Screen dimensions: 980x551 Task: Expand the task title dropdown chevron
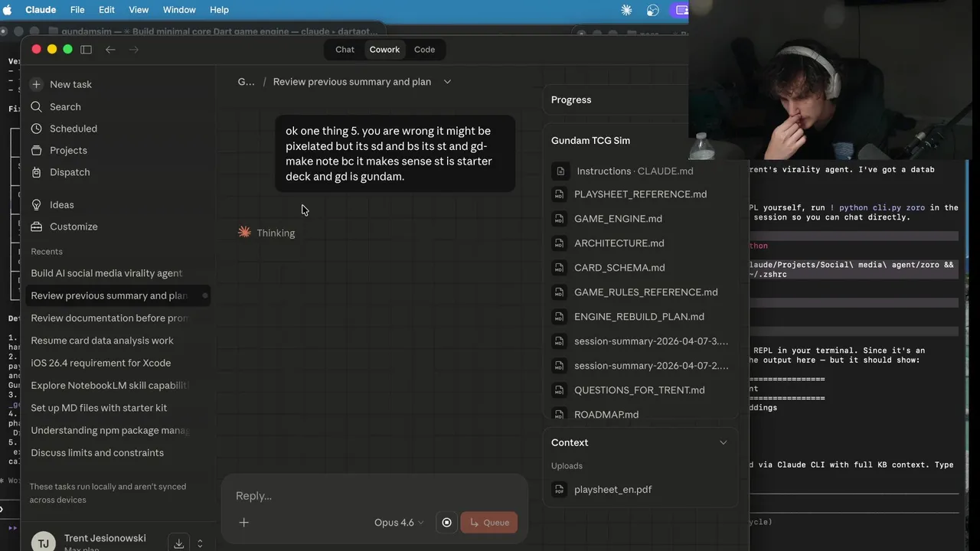(x=447, y=82)
